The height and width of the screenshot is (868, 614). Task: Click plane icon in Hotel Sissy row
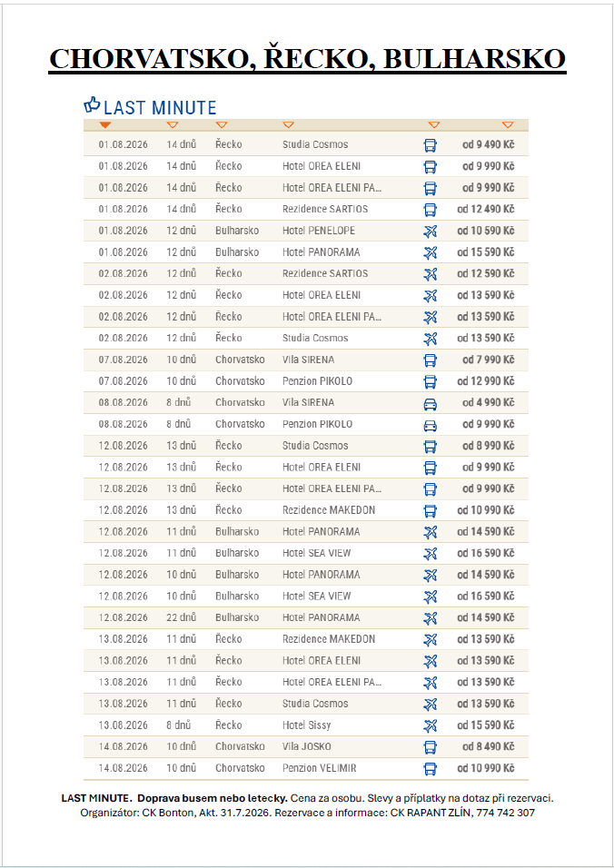point(431,725)
